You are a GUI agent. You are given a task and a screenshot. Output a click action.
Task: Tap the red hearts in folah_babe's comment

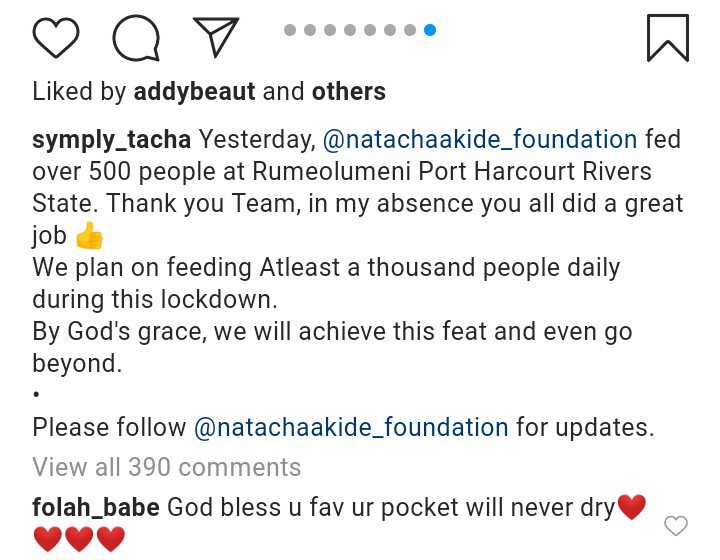[78, 540]
